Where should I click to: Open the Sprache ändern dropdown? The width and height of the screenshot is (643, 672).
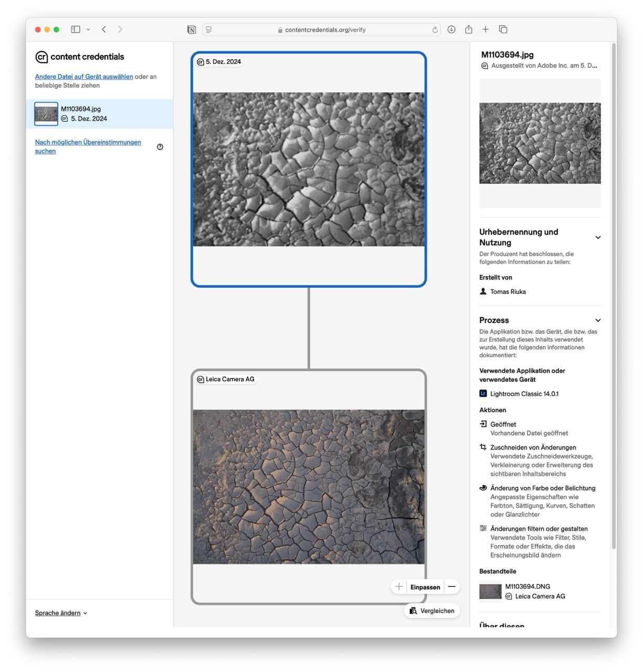click(x=61, y=613)
